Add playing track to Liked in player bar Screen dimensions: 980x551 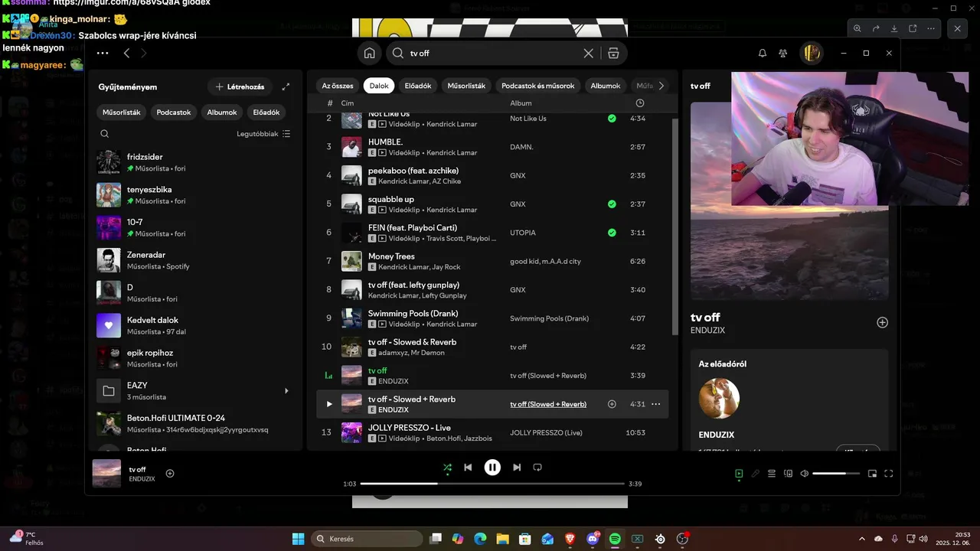(170, 474)
